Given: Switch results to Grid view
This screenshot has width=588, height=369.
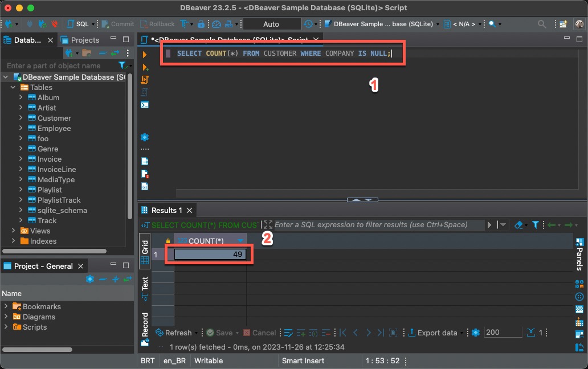Looking at the screenshot, I should (x=145, y=252).
